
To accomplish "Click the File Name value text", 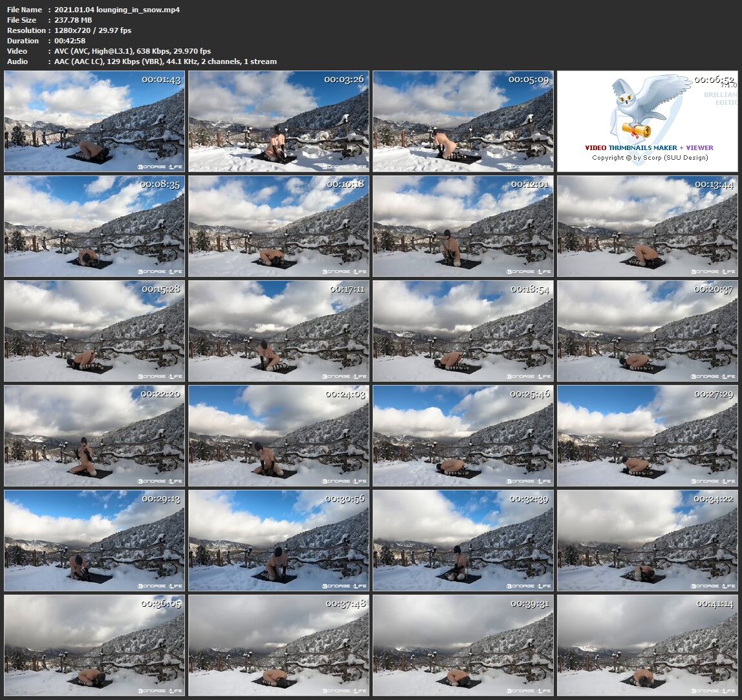I will click(x=117, y=10).
